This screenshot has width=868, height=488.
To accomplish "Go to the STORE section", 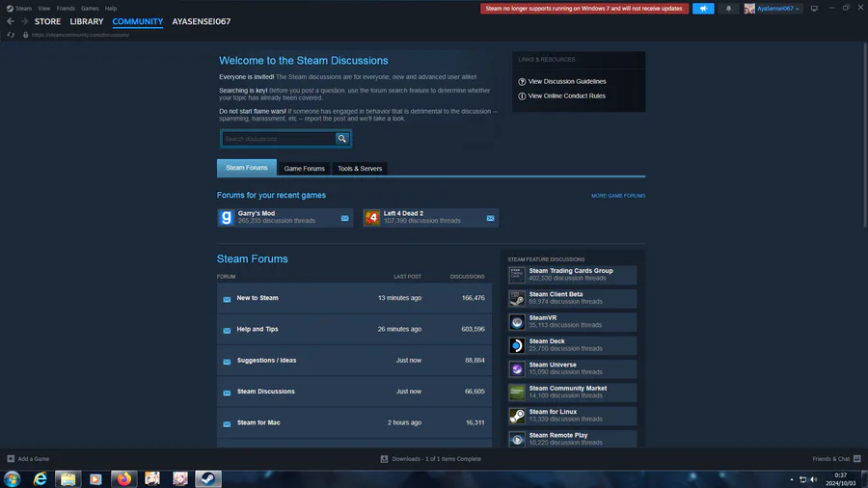I will [x=47, y=21].
